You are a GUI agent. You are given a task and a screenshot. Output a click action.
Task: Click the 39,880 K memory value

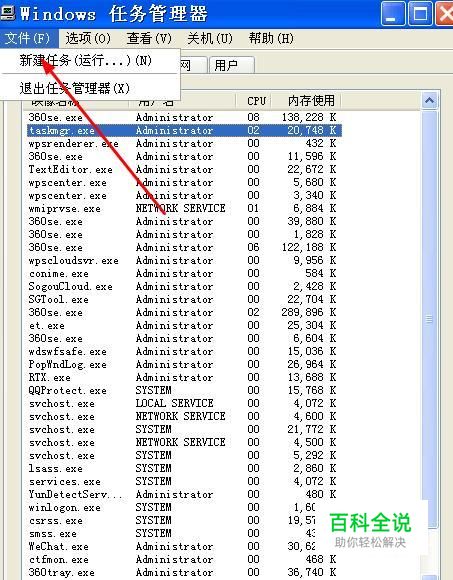click(x=312, y=222)
